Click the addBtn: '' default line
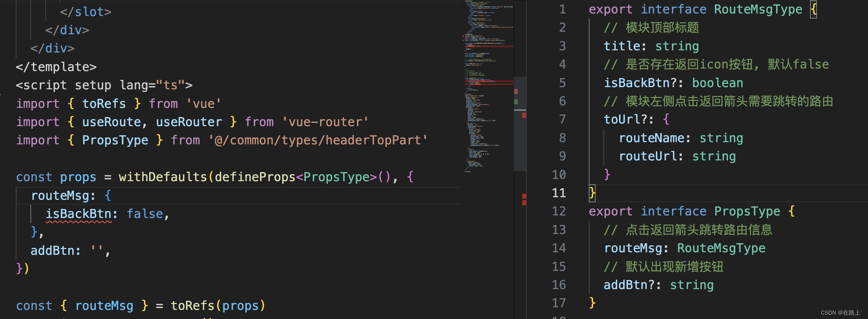The width and height of the screenshot is (868, 319). [70, 251]
